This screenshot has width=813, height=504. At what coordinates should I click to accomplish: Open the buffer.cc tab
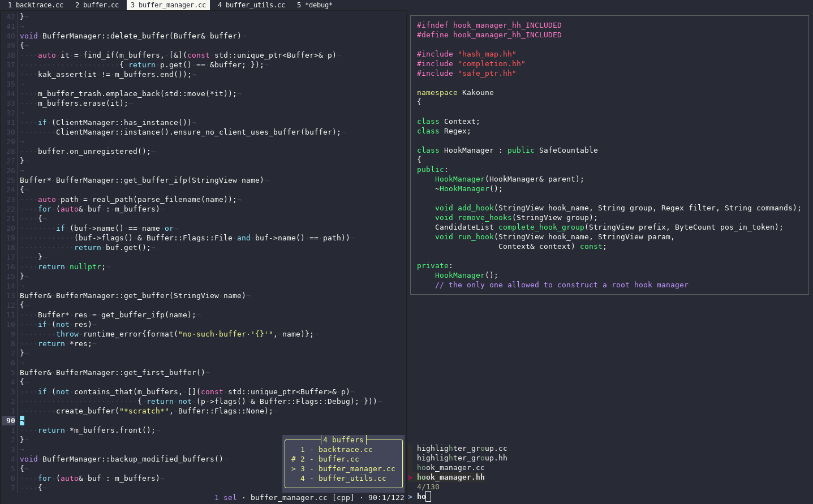tap(97, 5)
